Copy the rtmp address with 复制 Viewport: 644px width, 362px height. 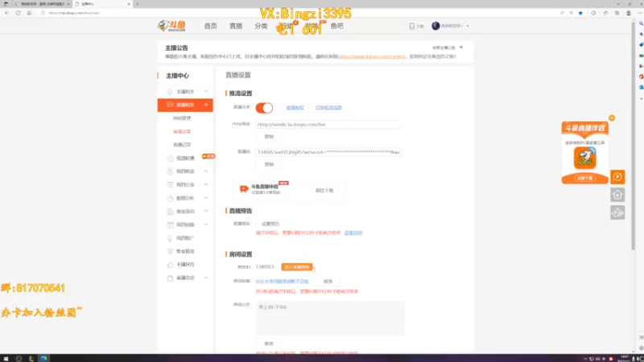269,136
